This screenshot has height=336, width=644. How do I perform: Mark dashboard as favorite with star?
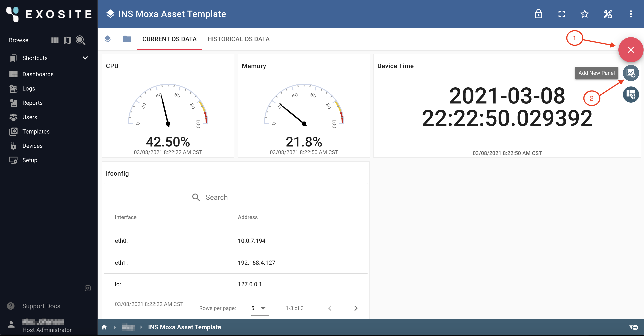(585, 14)
